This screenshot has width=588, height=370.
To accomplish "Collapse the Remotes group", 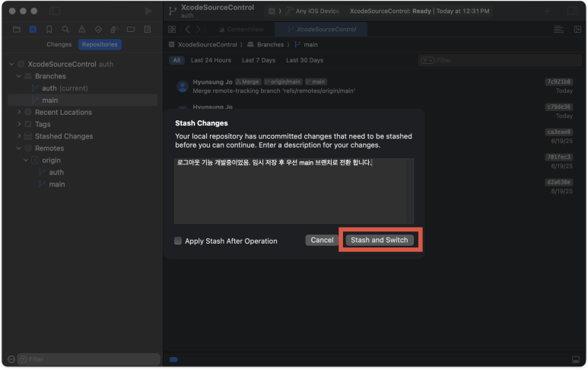I will tap(19, 148).
